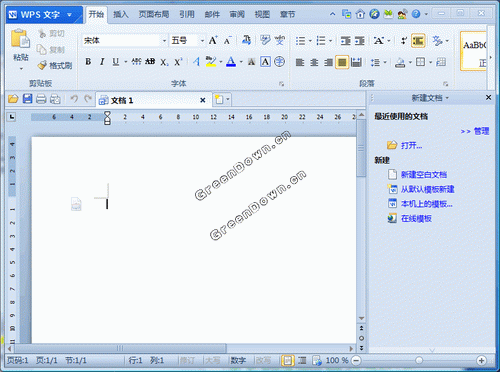Click the 打开... link in task pane
Image resolution: width=500 pixels, height=372 pixels.
(x=412, y=146)
